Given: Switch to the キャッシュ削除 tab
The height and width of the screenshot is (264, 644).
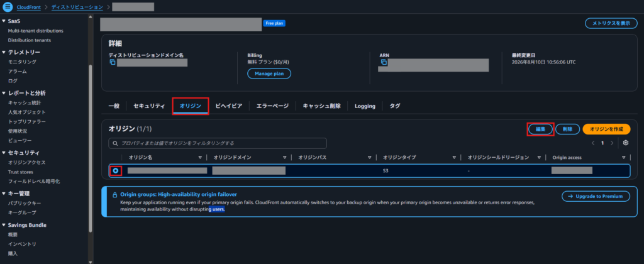Looking at the screenshot, I should (x=321, y=106).
